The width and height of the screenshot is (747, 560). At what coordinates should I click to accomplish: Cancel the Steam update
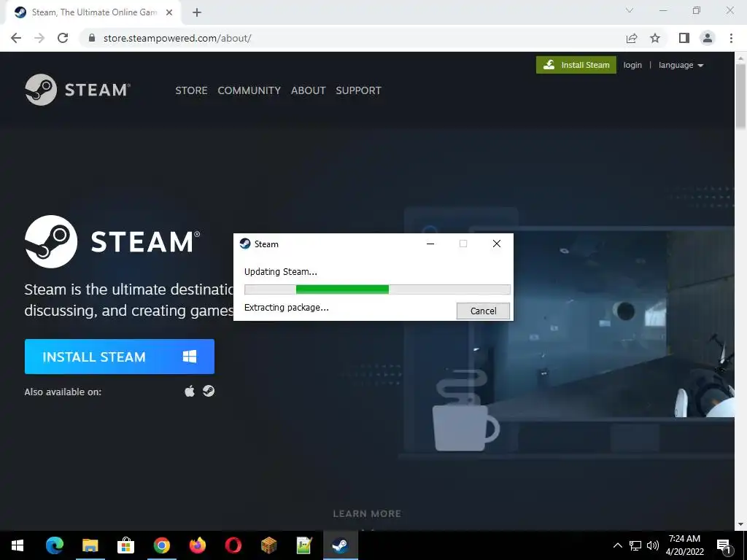tap(483, 311)
